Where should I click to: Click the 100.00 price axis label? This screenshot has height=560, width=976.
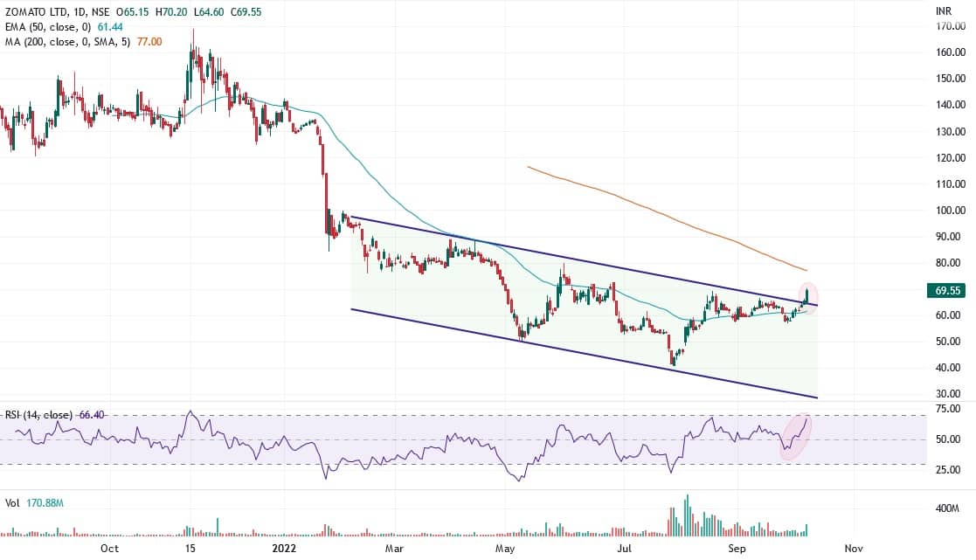[x=949, y=211]
